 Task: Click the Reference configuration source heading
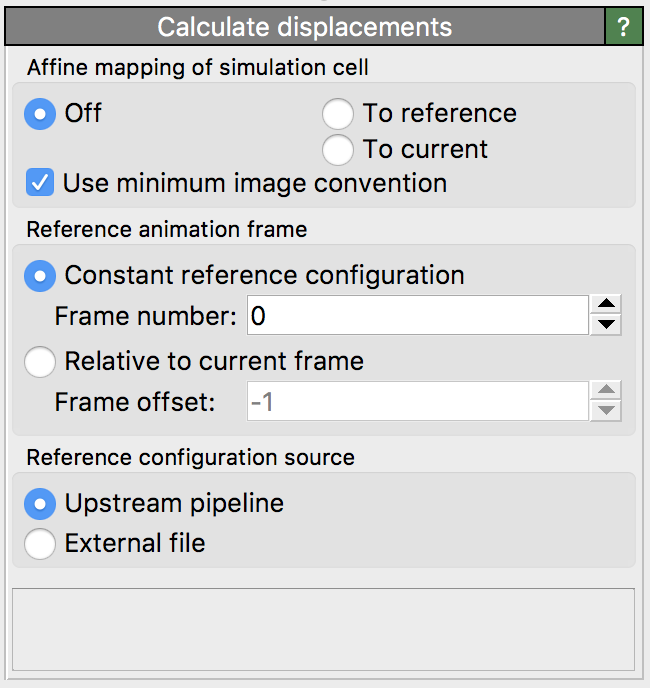click(x=190, y=458)
